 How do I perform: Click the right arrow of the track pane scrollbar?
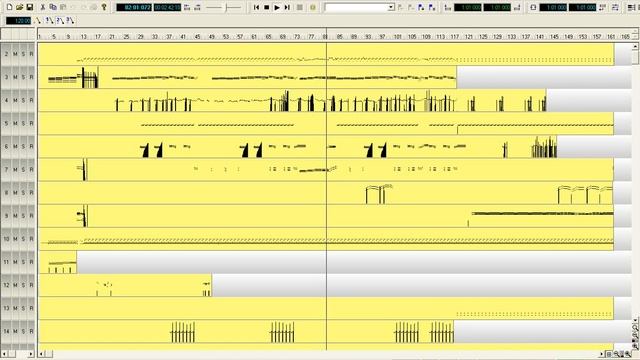click(31, 354)
